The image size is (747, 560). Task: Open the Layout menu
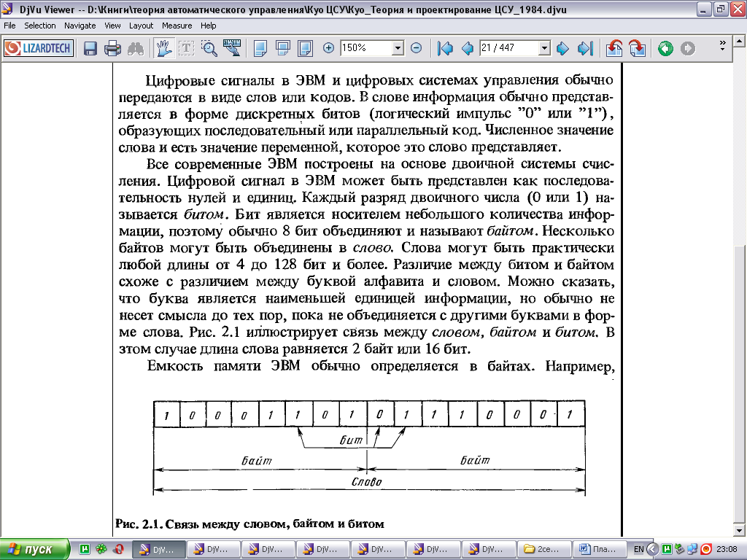click(141, 26)
